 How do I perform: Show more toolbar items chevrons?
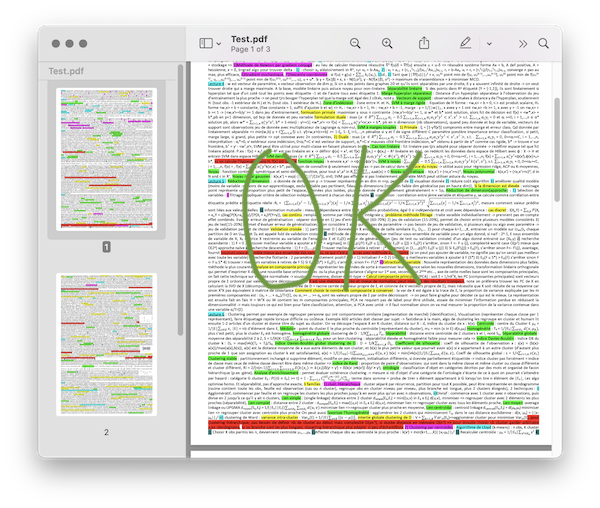pos(523,44)
